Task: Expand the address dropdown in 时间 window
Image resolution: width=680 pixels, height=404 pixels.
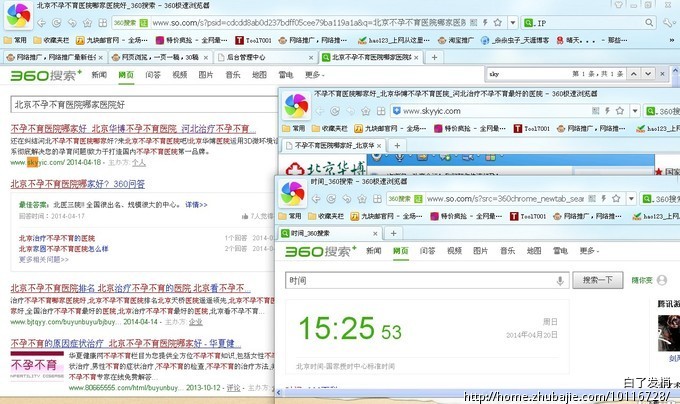Action: [x=631, y=199]
